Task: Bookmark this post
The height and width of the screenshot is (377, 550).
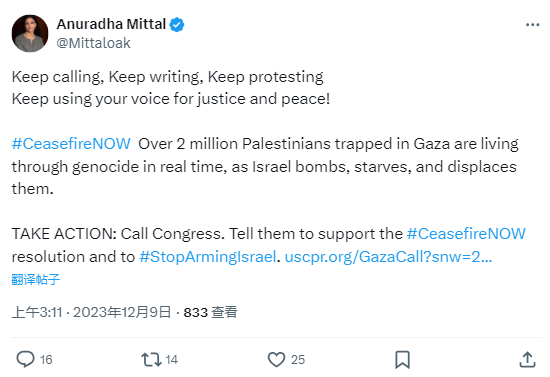Action: pos(402,359)
